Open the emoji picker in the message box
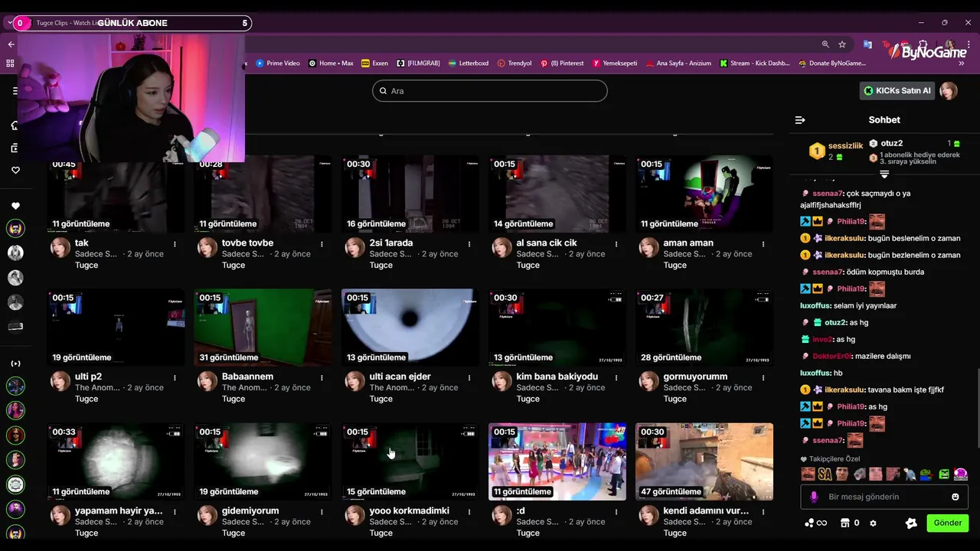Viewport: 980px width, 551px height. 955,497
